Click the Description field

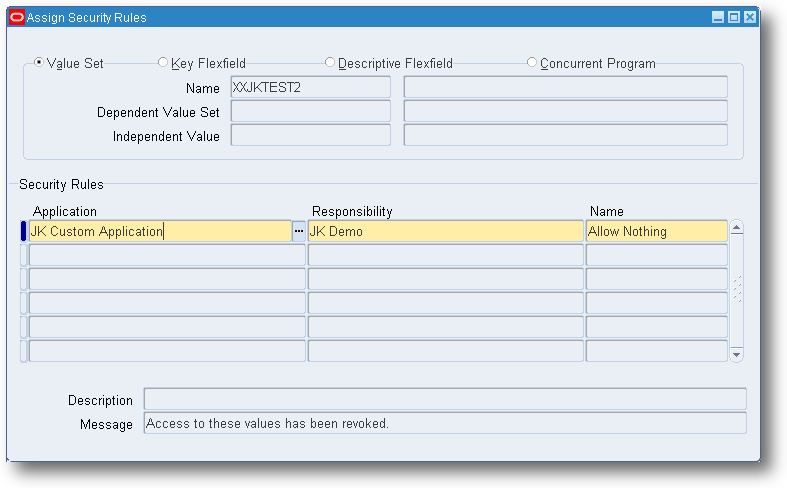[x=445, y=399]
